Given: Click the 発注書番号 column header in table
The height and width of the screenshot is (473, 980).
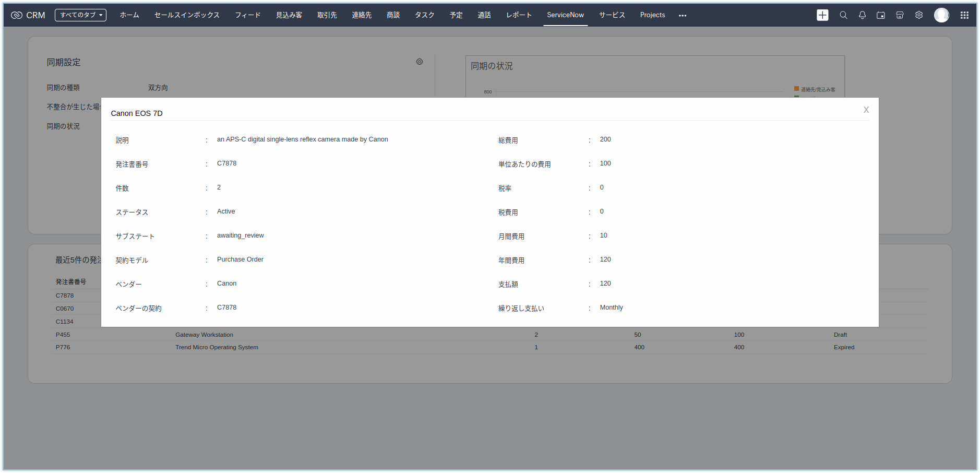Looking at the screenshot, I should (71, 282).
